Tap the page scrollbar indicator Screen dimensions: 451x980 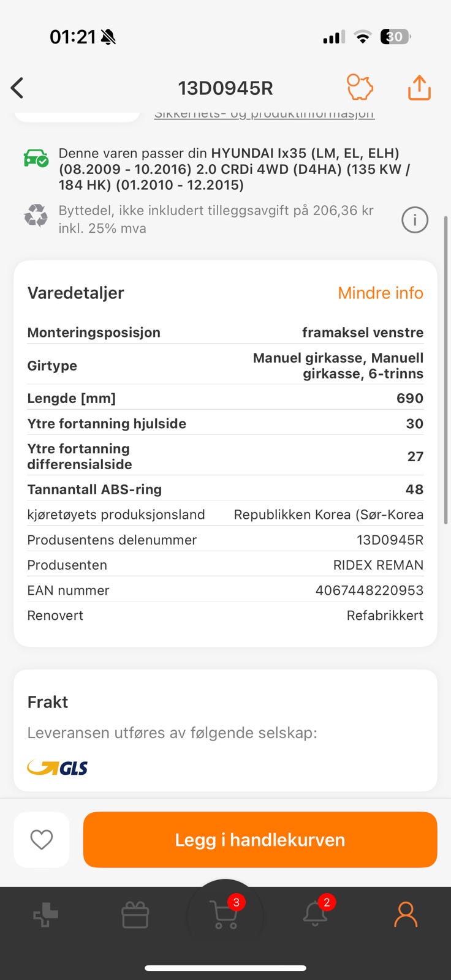point(446,370)
